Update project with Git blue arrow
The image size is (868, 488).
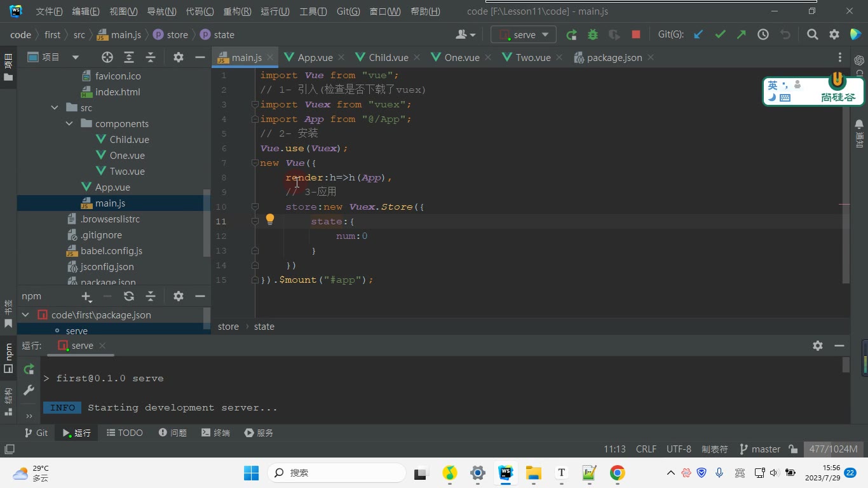pyautogui.click(x=698, y=35)
